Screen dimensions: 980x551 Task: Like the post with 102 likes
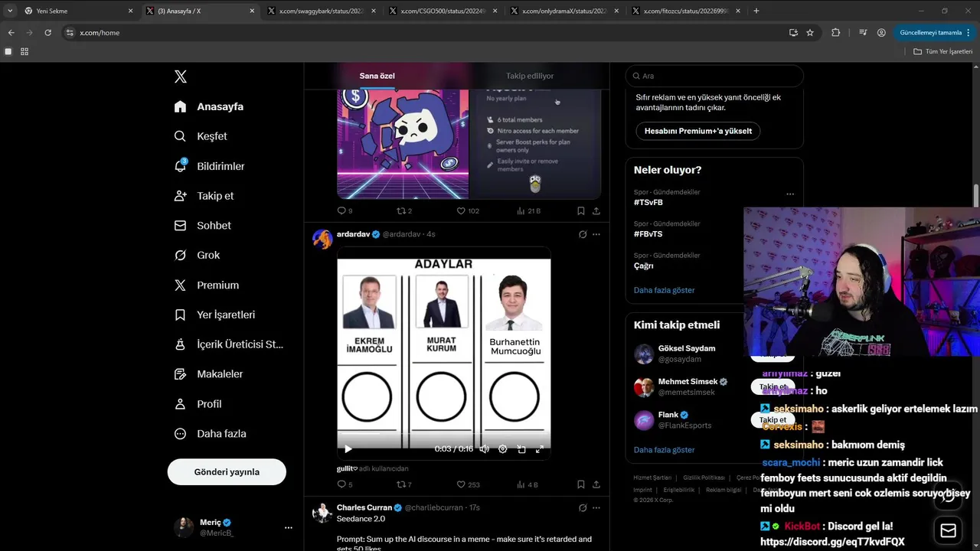coord(468,210)
